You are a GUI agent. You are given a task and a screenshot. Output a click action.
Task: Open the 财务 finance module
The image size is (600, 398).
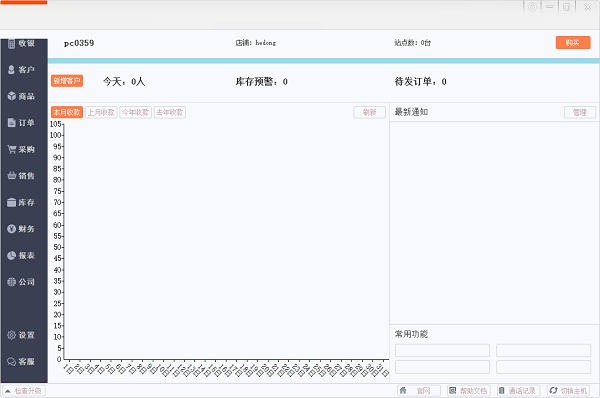pos(22,229)
